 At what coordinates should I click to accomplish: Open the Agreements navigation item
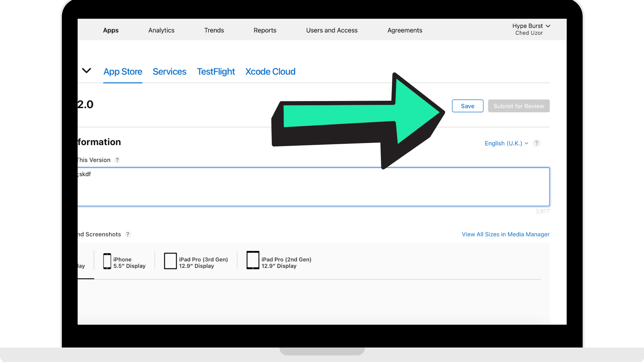coord(405,30)
